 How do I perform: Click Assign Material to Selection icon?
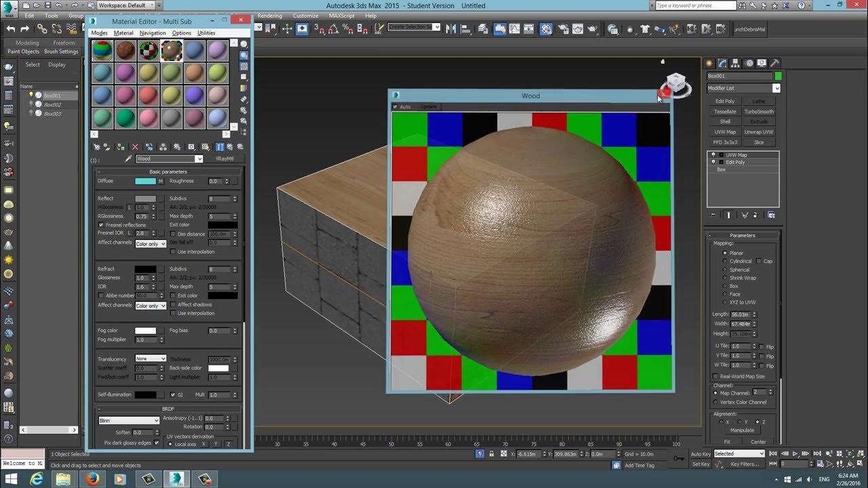(x=121, y=146)
